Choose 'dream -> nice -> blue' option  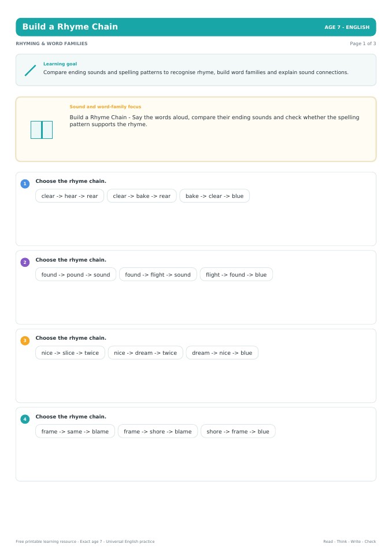pos(223,352)
